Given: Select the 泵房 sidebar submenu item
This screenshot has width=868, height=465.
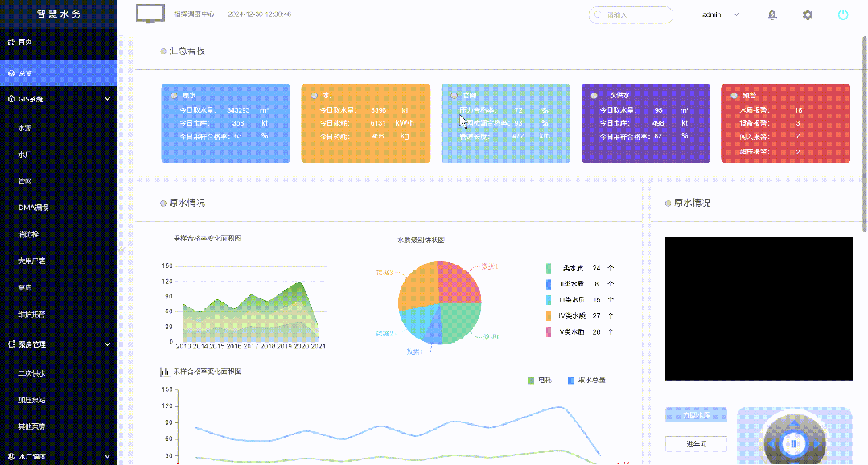Looking at the screenshot, I should tap(59, 287).
